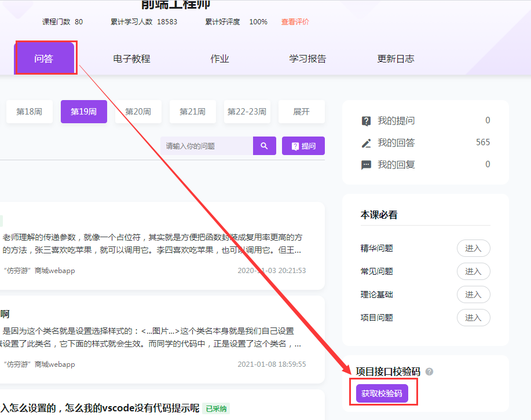Click the purple 提问 button
The height and width of the screenshot is (420, 531).
(x=303, y=146)
